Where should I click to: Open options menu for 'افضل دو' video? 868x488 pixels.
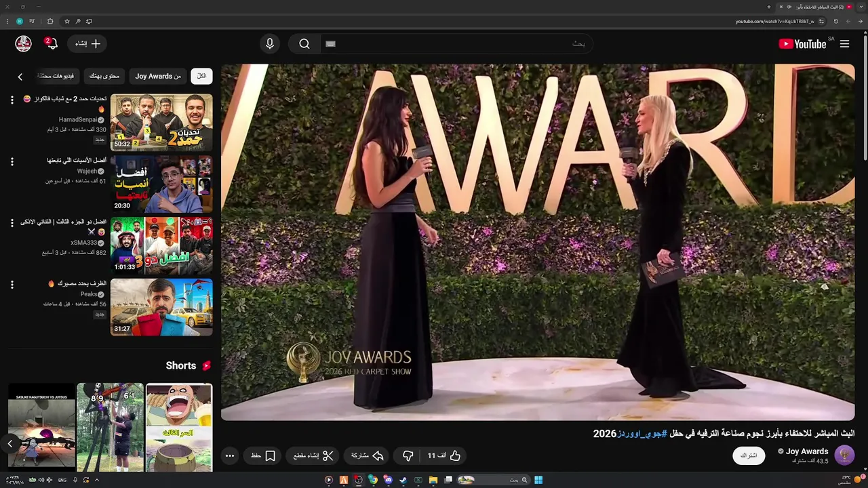tap(12, 223)
